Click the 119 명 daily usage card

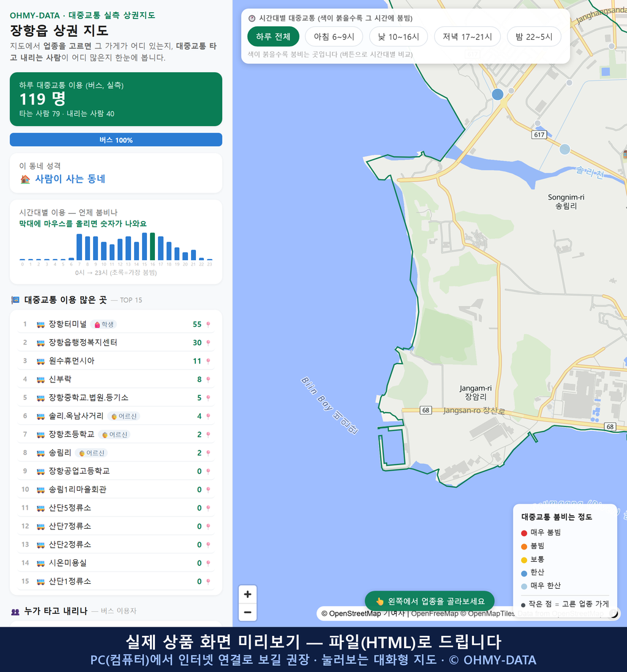[x=116, y=99]
